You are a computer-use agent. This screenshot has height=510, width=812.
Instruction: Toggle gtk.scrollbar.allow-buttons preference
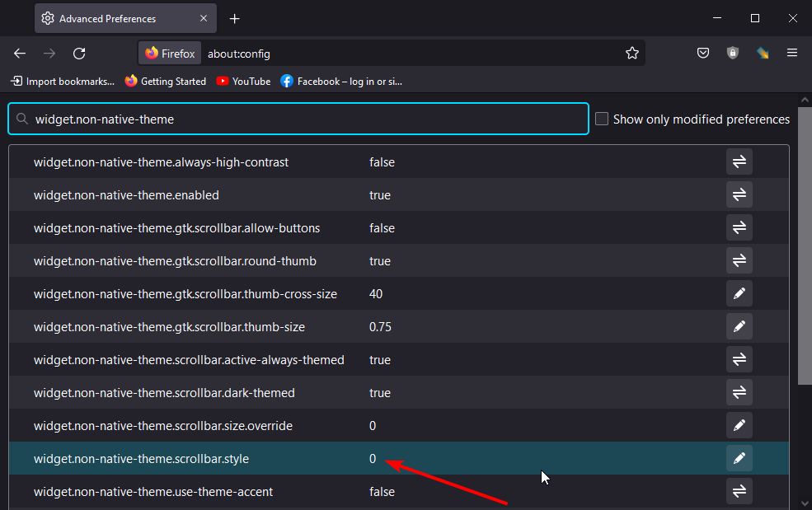(739, 227)
